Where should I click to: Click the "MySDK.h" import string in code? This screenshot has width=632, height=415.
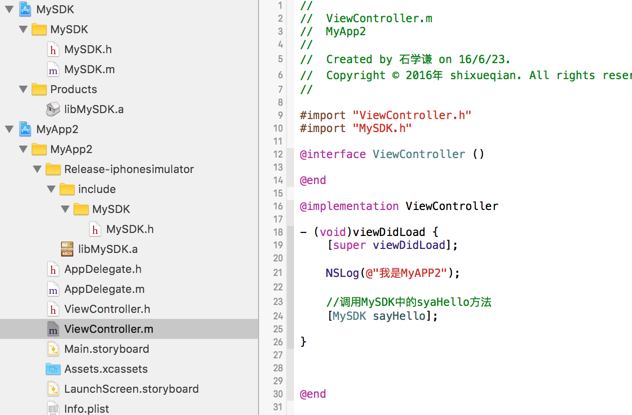(x=382, y=128)
